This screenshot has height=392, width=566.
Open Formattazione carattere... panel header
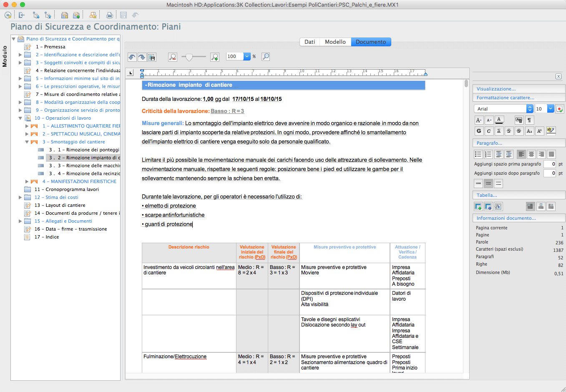coord(519,98)
